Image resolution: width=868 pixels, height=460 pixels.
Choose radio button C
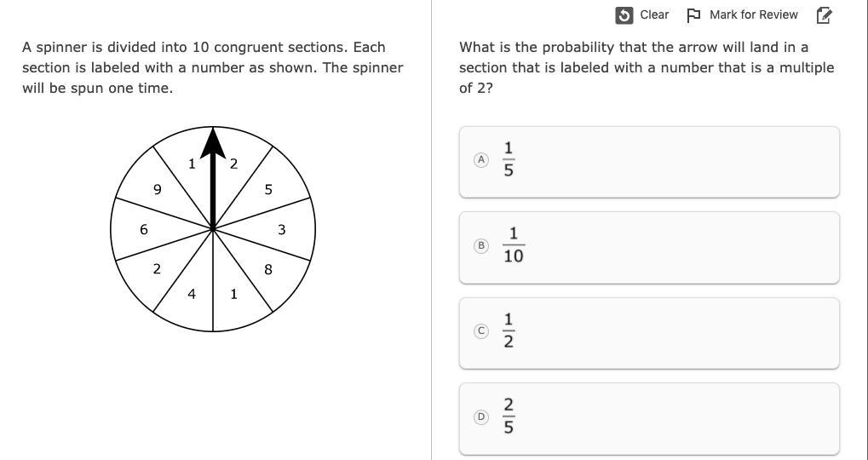tap(481, 331)
